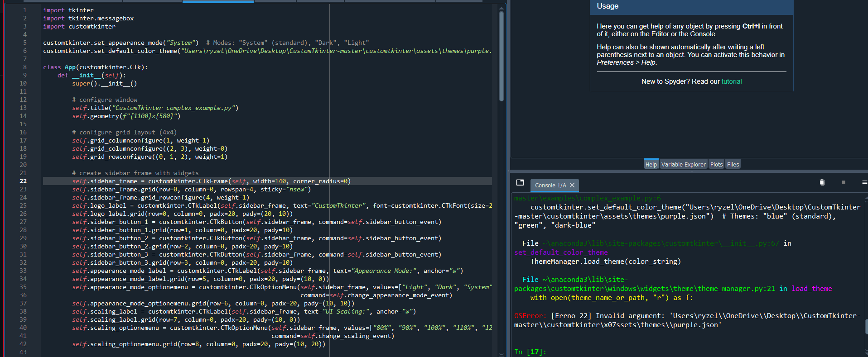
Task: Click the command=self.change_scaling_event line
Action: [x=333, y=336]
